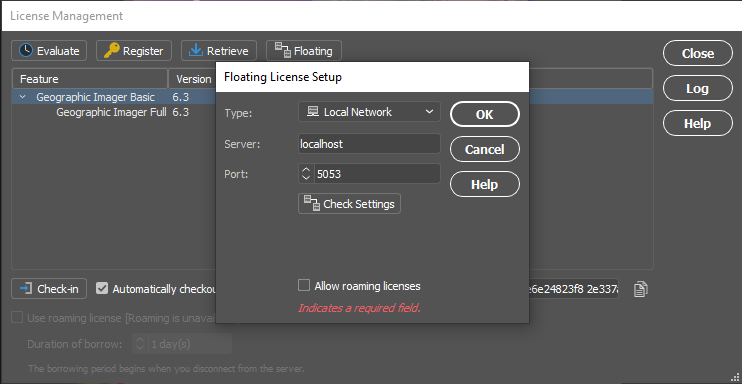Click the arrow icon on Check-in
Screen dimensions: 742x384
click(x=27, y=288)
